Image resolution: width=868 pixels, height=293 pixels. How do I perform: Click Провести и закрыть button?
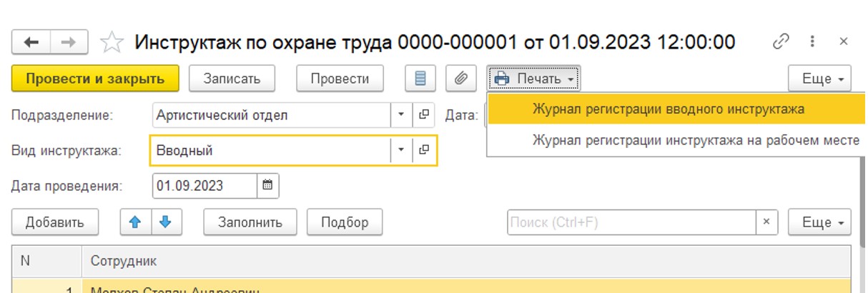[95, 79]
